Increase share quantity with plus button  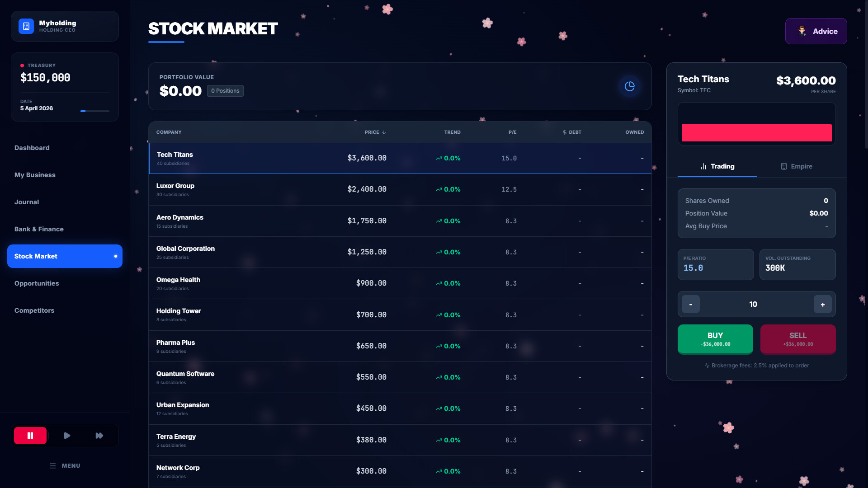(822, 305)
